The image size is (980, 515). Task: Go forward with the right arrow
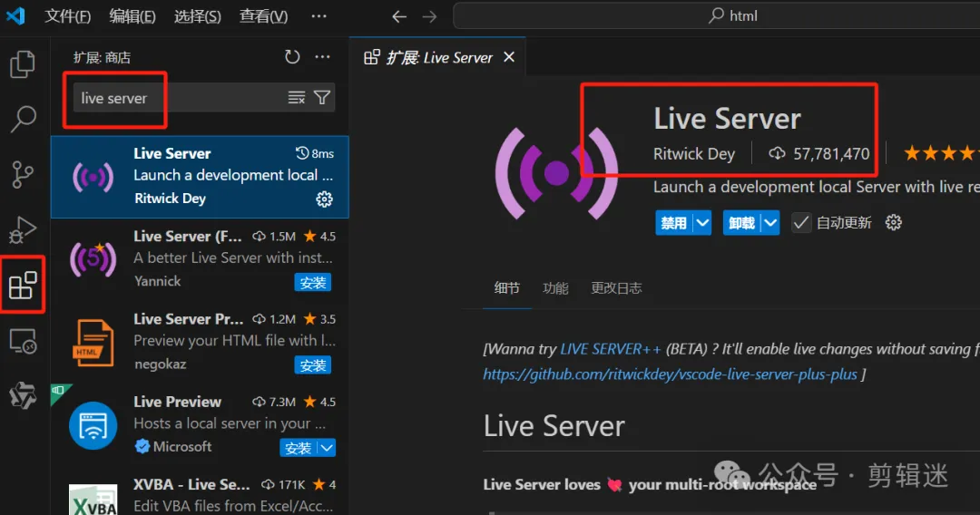429,16
